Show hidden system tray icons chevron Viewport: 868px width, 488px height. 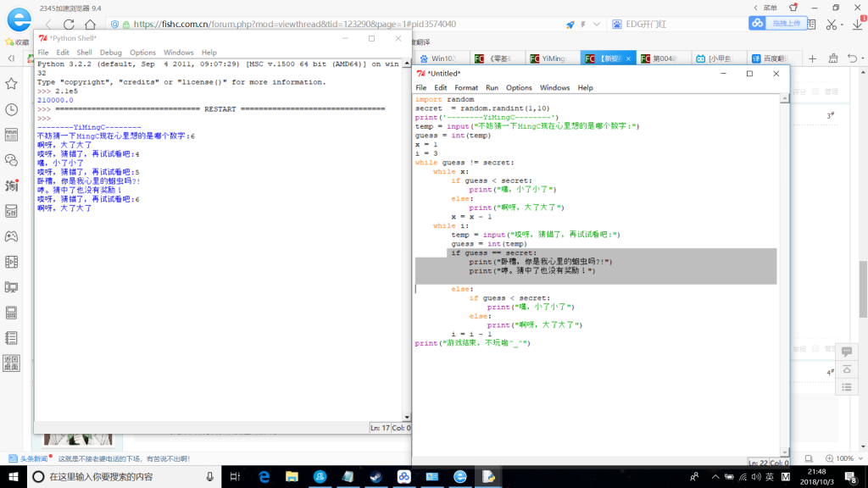pos(715,476)
